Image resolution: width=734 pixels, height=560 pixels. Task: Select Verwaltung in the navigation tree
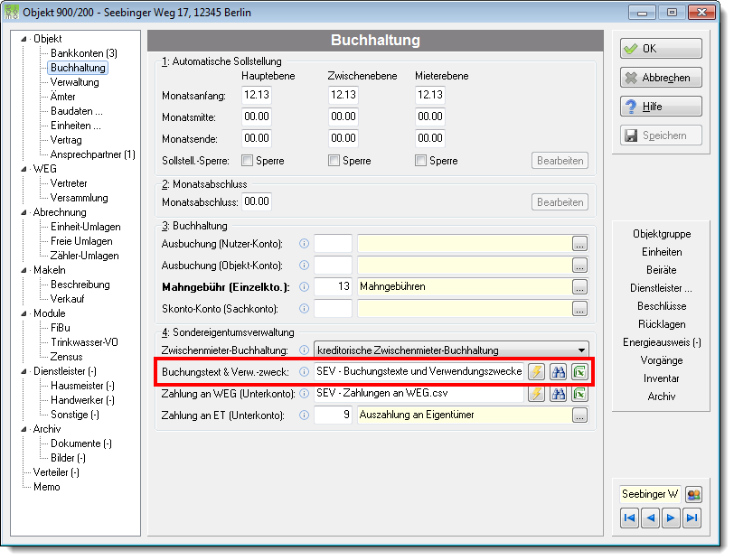coord(75,82)
